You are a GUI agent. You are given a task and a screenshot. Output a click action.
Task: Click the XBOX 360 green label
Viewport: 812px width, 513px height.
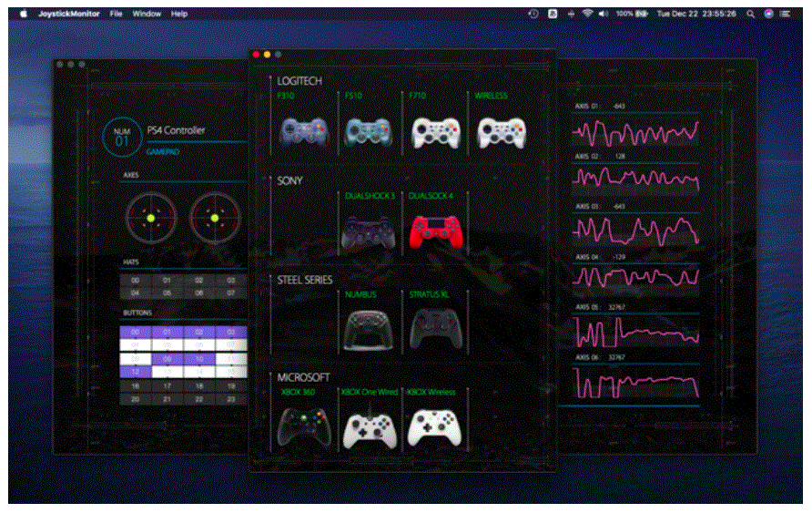tap(298, 392)
